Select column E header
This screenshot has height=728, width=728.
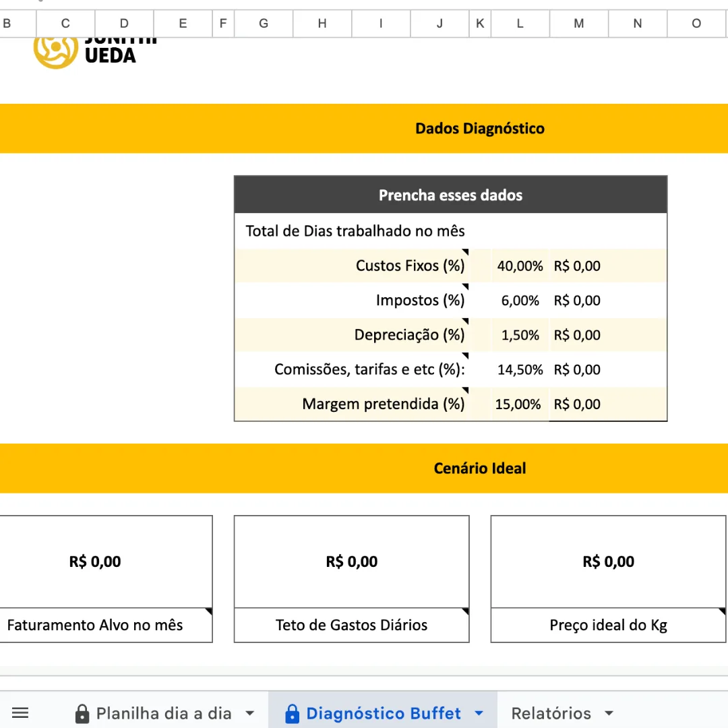point(183,23)
